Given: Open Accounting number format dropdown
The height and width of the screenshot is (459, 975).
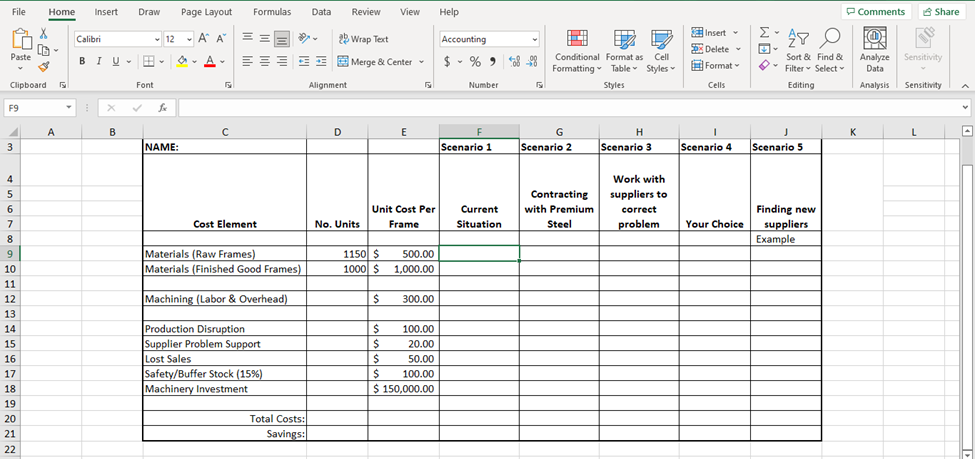Looking at the screenshot, I should [x=535, y=39].
